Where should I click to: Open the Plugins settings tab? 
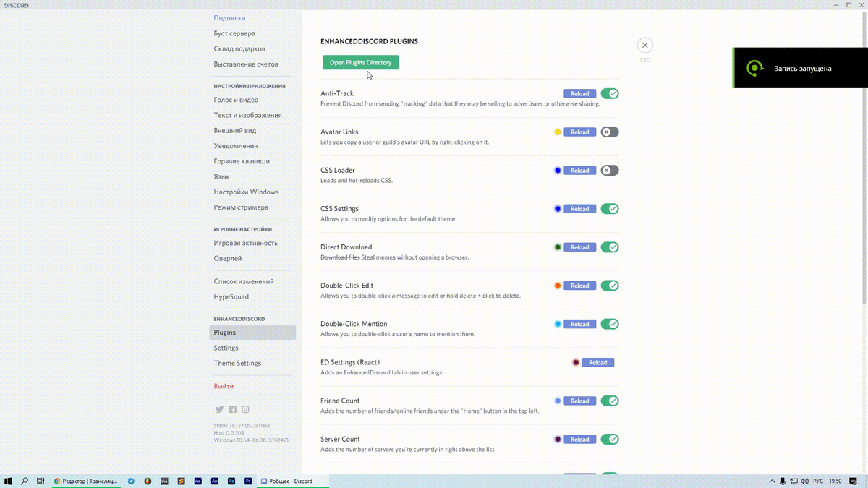coord(252,333)
